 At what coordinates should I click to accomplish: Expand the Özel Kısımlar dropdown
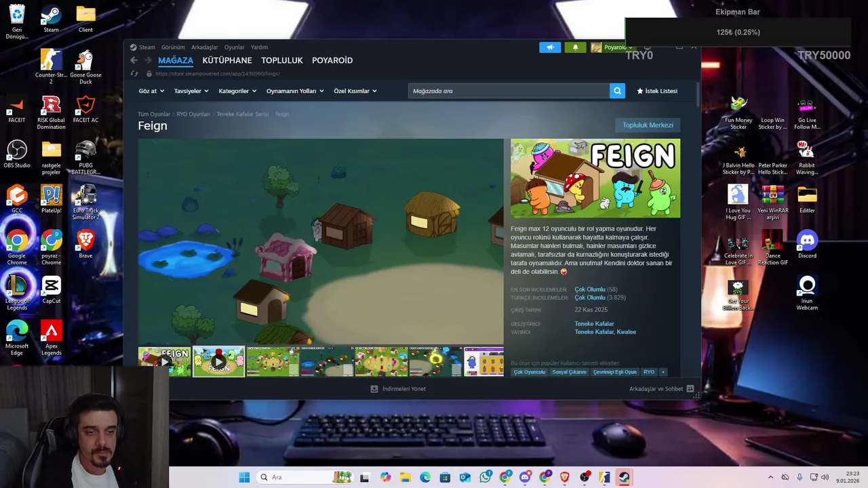[355, 91]
